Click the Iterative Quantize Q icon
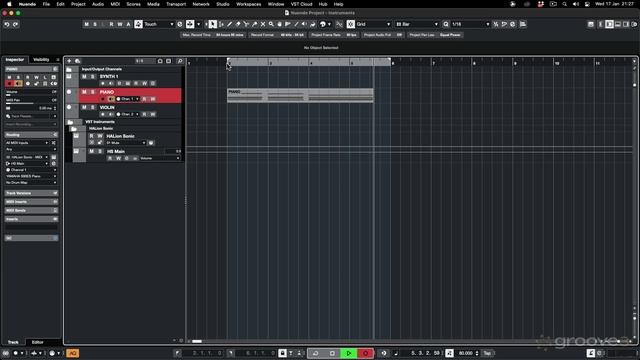Screen dimensions: 640x360 (446, 24)
